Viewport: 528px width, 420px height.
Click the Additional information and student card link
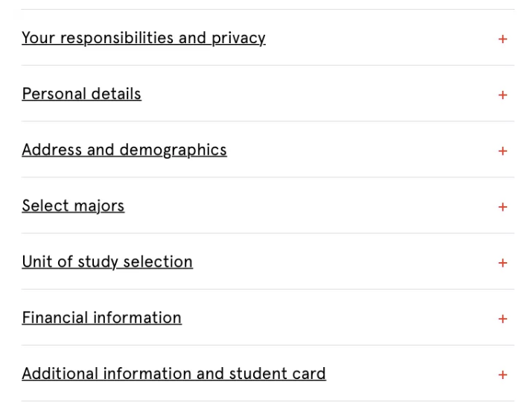(174, 373)
